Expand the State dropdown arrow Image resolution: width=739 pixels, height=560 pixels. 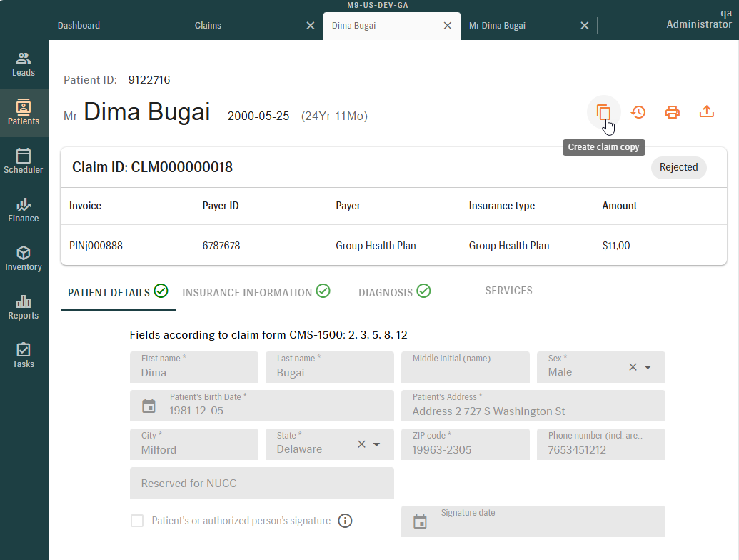tap(376, 444)
